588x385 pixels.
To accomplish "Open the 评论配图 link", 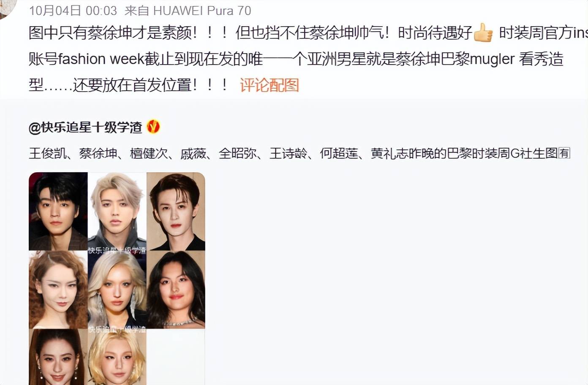I will 269,85.
